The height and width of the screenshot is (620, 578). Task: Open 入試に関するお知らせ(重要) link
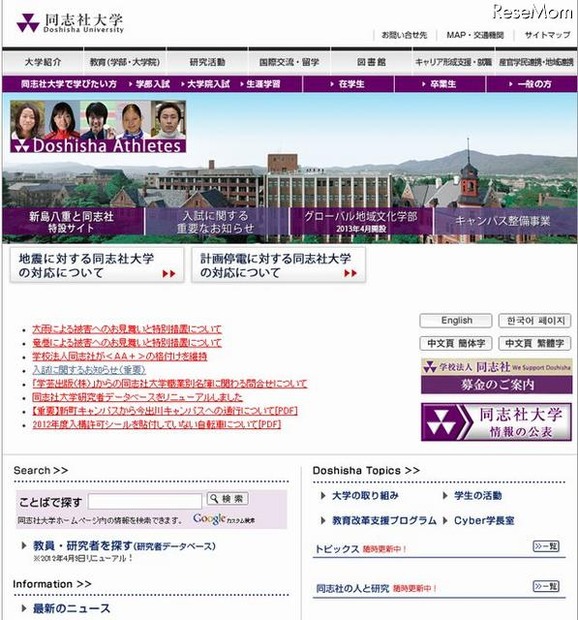89,370
